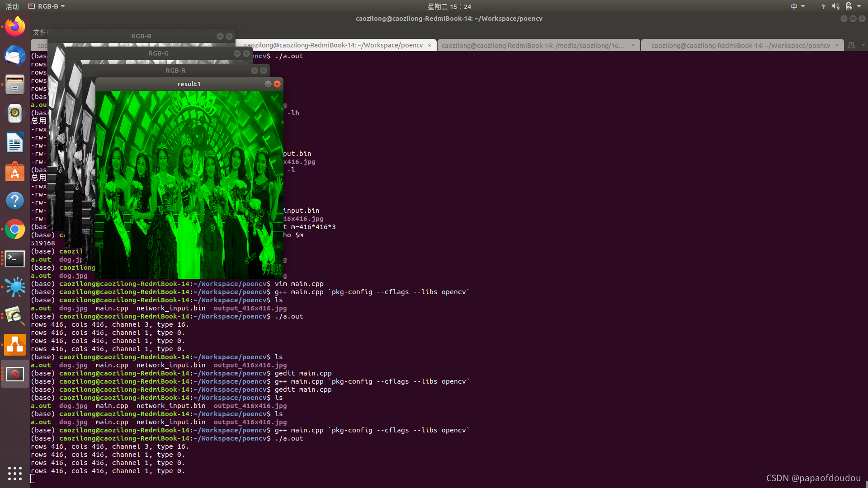Open the Files manager dock icon
The width and height of the screenshot is (868, 488).
tap(15, 84)
